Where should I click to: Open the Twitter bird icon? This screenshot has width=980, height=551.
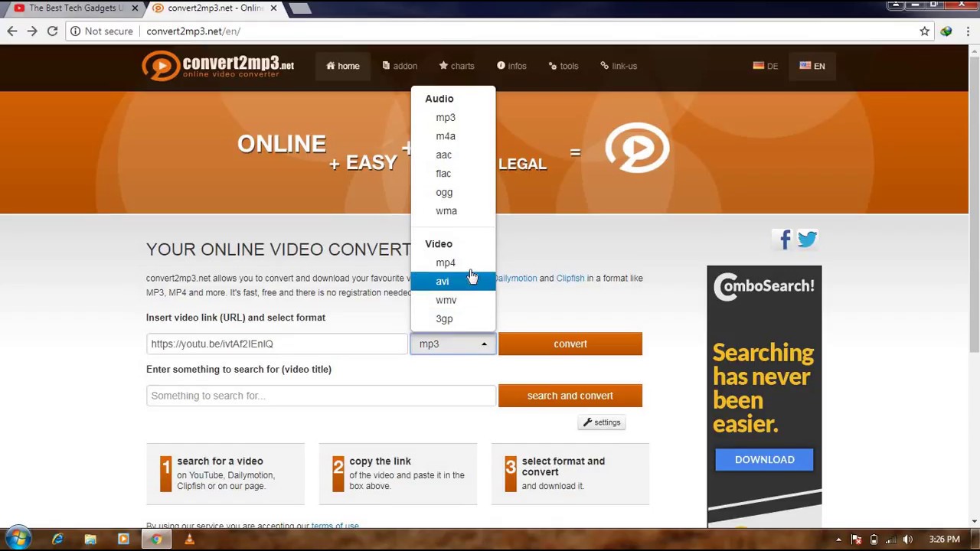[x=807, y=240]
